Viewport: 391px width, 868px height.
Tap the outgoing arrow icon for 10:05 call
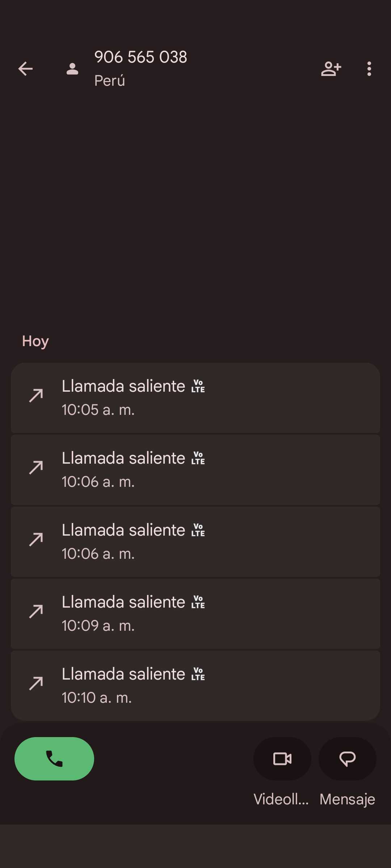pyautogui.click(x=36, y=396)
